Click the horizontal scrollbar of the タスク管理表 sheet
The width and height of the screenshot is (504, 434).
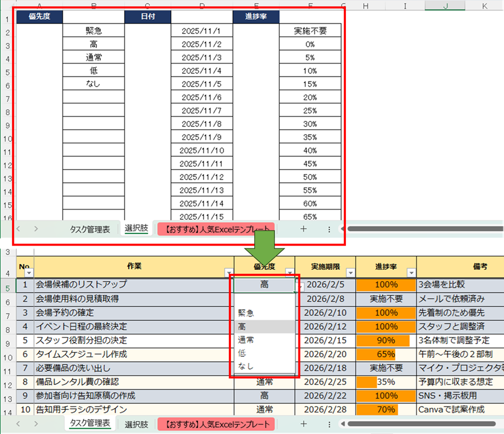pos(420,424)
